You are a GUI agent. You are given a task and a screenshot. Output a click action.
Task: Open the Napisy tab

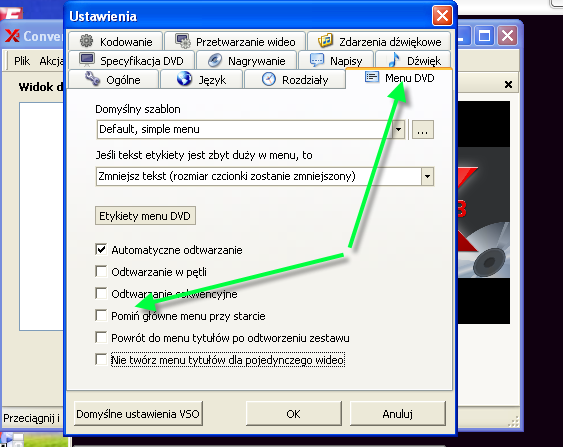[336, 60]
